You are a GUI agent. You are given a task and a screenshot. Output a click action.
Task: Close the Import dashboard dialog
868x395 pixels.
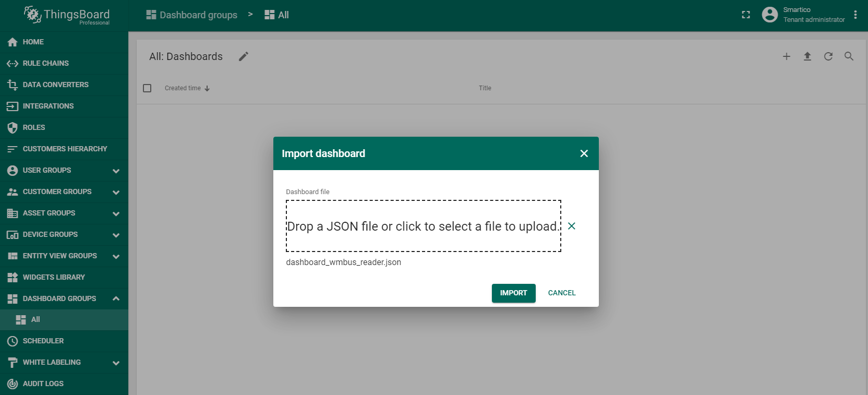point(584,153)
